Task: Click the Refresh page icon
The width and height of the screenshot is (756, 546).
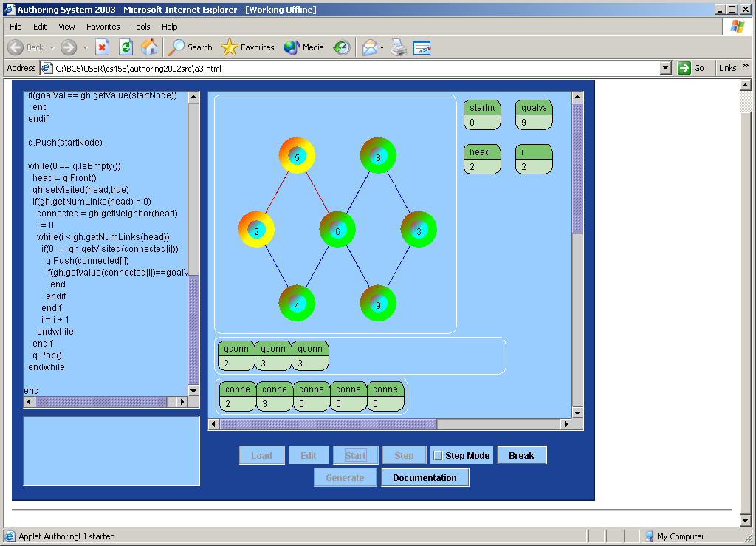Action: (x=126, y=47)
